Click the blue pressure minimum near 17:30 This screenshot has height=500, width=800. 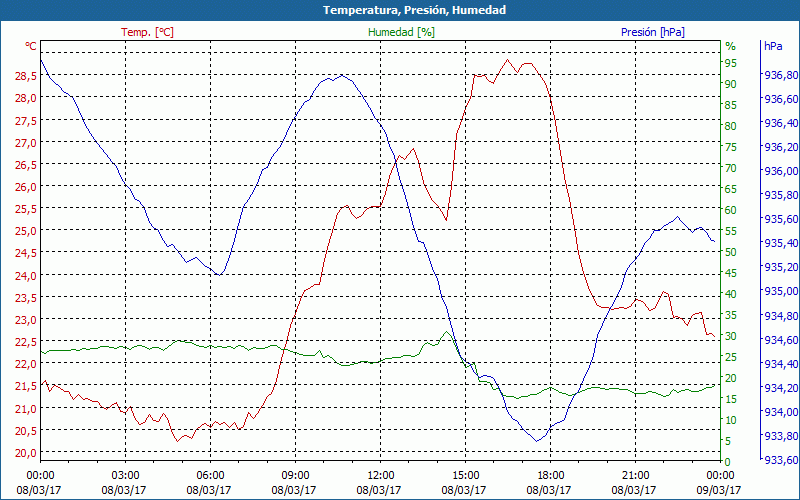537,441
